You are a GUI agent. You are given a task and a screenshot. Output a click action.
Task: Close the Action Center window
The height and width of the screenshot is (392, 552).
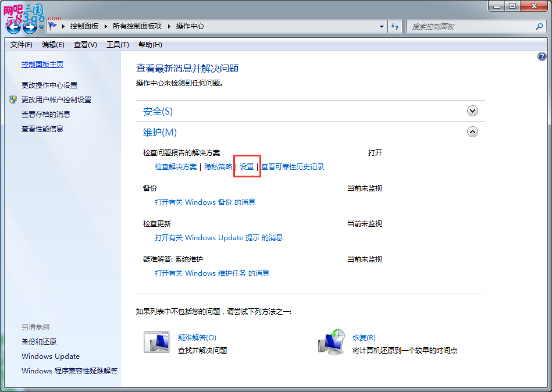(534, 6)
